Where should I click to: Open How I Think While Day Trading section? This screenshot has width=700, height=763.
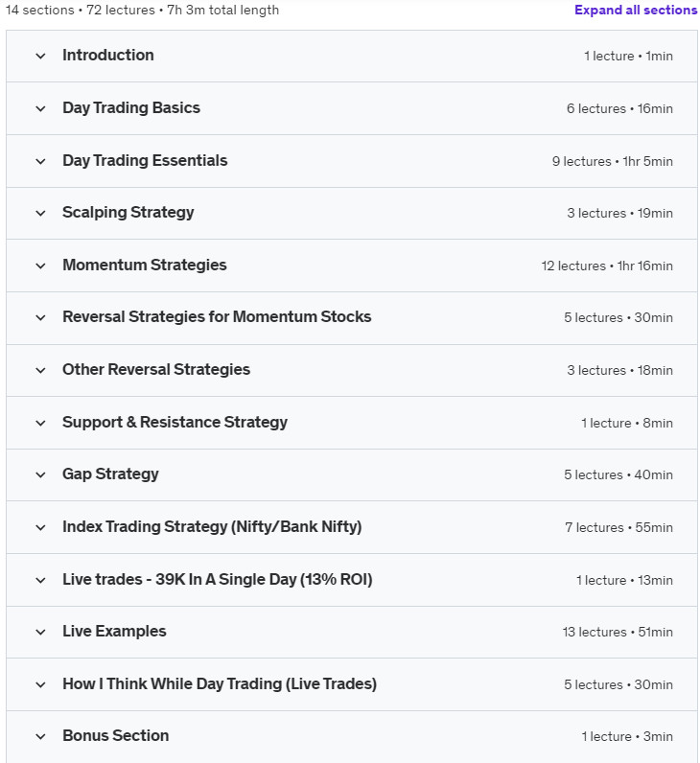[220, 683]
